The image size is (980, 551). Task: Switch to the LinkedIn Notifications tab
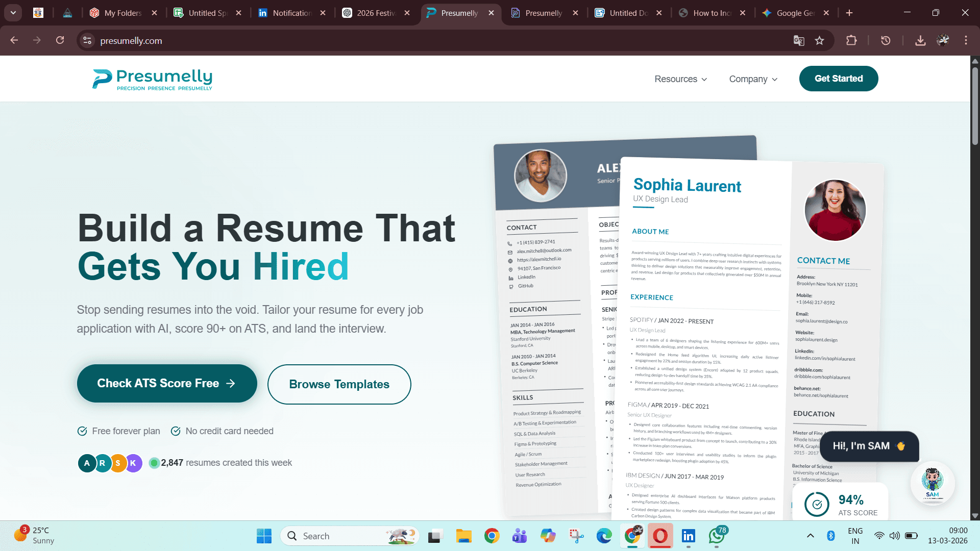pyautogui.click(x=291, y=13)
